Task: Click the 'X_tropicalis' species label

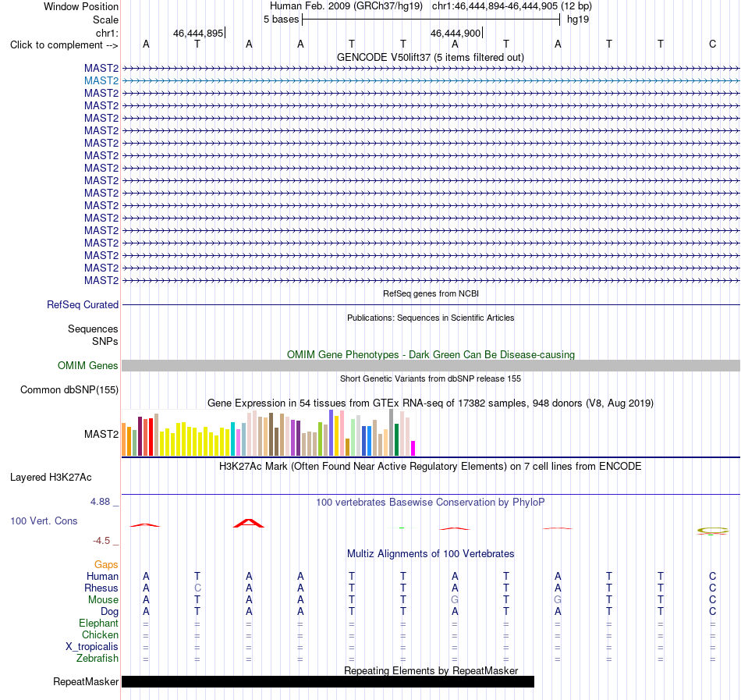Action: click(x=92, y=647)
